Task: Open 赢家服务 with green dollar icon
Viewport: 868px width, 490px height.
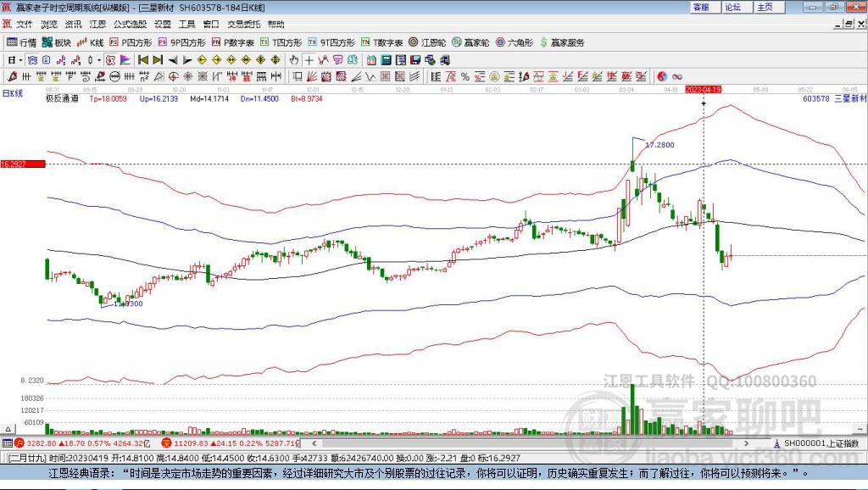Action: click(x=562, y=42)
